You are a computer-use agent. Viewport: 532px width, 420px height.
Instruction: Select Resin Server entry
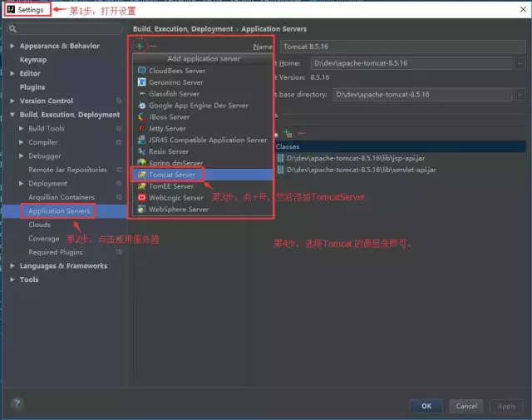coord(203,151)
